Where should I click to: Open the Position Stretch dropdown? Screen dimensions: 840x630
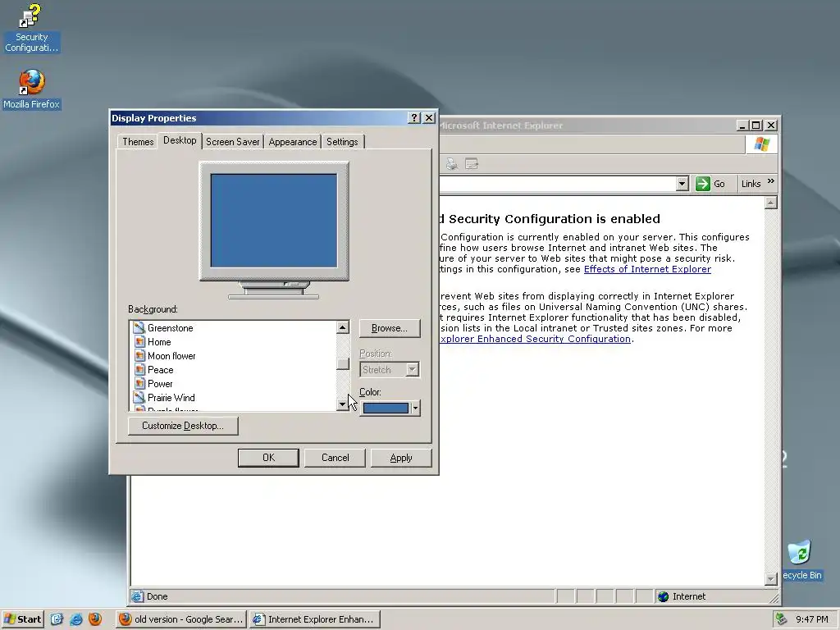[412, 369]
